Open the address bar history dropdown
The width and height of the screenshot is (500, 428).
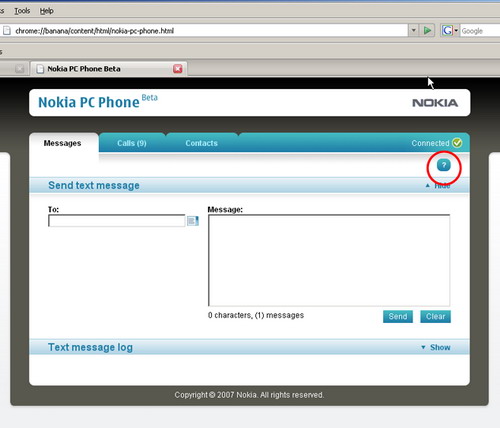413,31
